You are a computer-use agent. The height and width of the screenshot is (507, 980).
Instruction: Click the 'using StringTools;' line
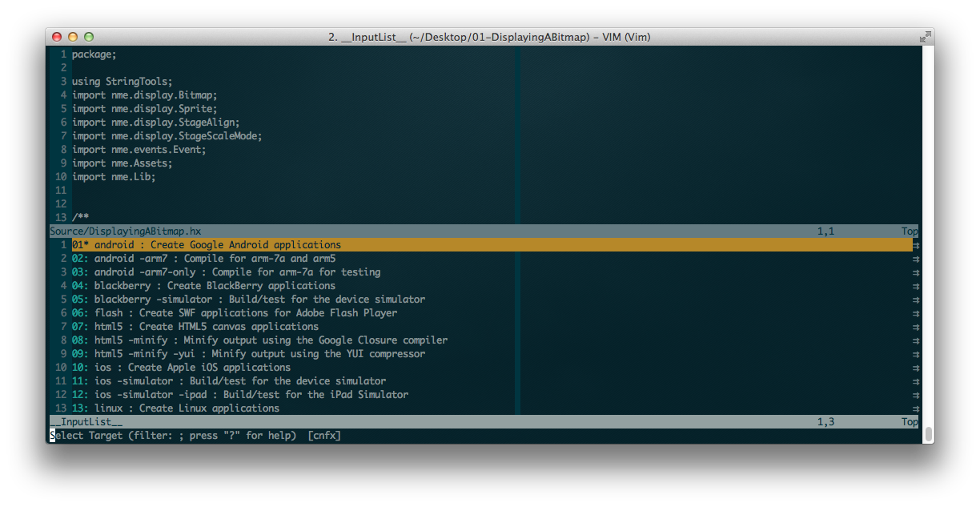(122, 82)
